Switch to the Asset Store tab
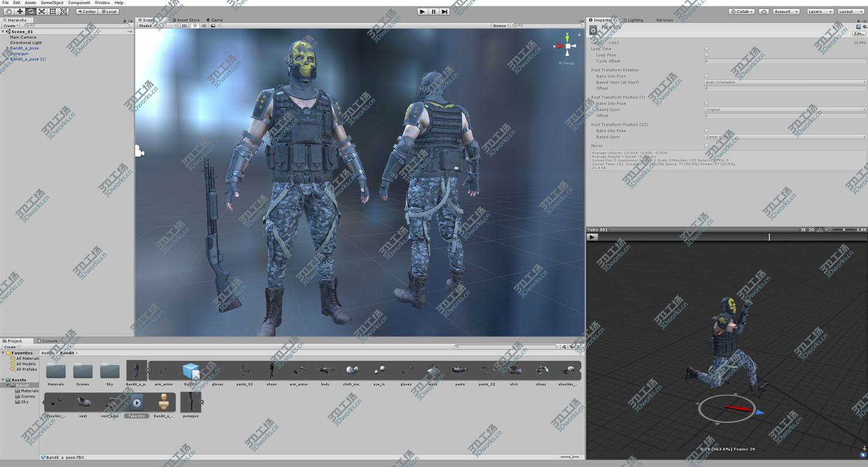Image resolution: width=868 pixels, height=467 pixels. point(187,20)
